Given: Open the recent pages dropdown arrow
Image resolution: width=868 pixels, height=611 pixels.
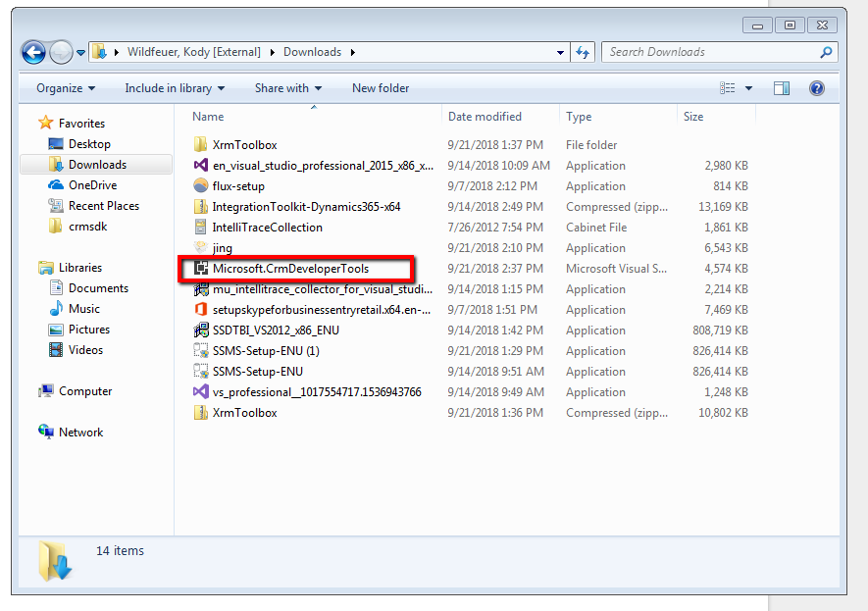Looking at the screenshot, I should 80,53.
